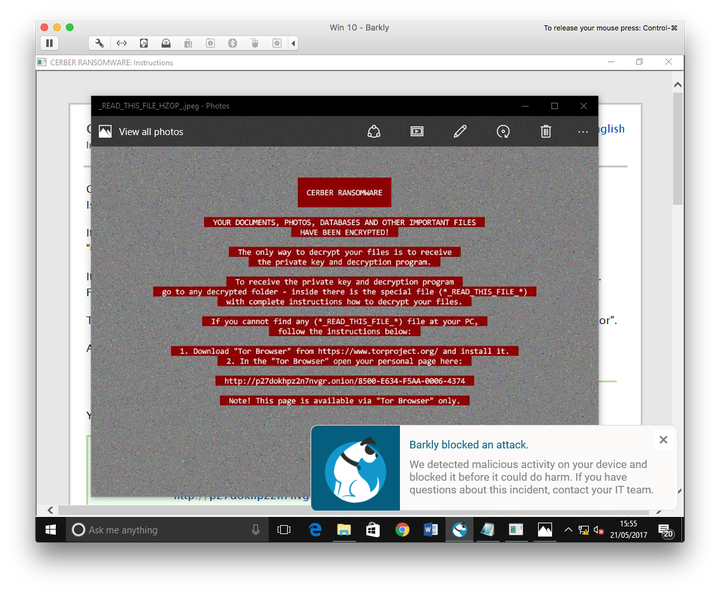Viewport: 720px width, 593px height.
Task: Click the Photos app icon on taskbar
Action: [x=545, y=530]
